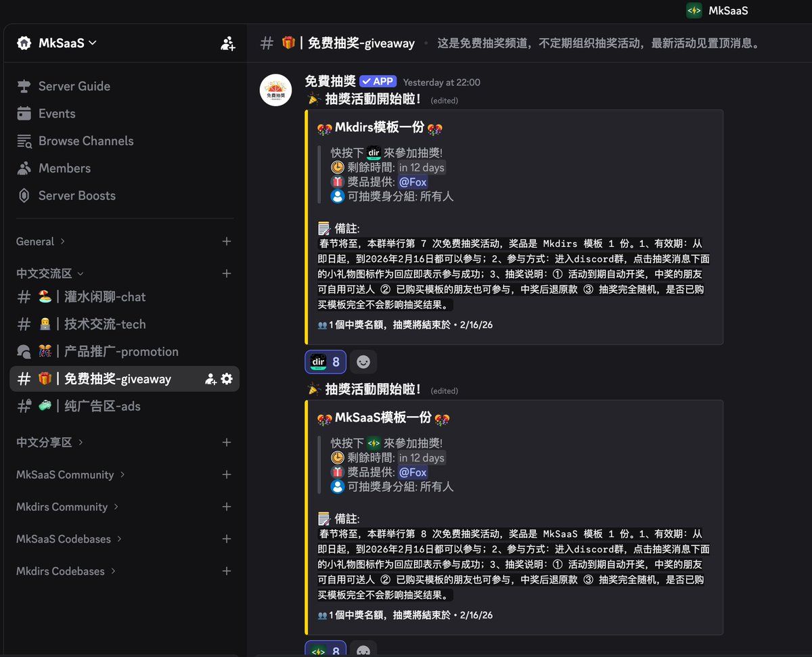Click the 免費抽獎 bot avatar
The height and width of the screenshot is (657, 812).
tap(276, 90)
